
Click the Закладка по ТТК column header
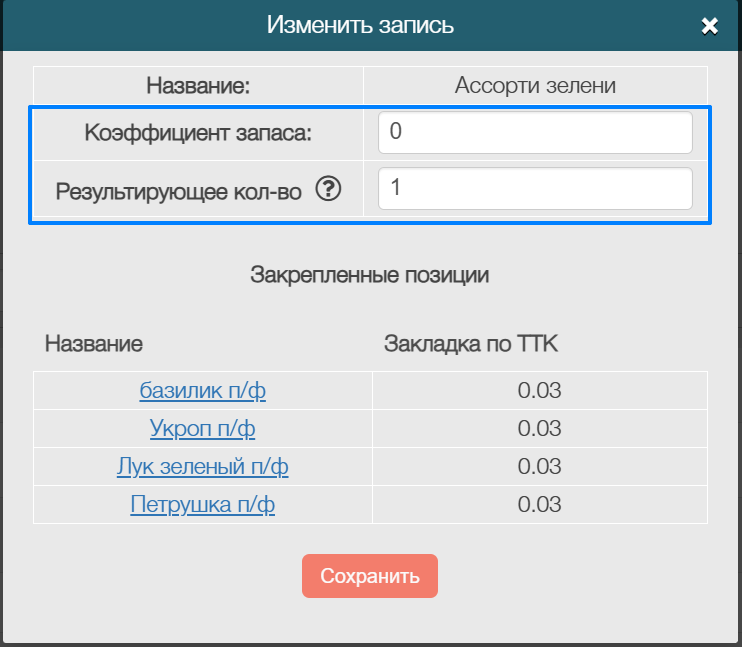coord(470,344)
